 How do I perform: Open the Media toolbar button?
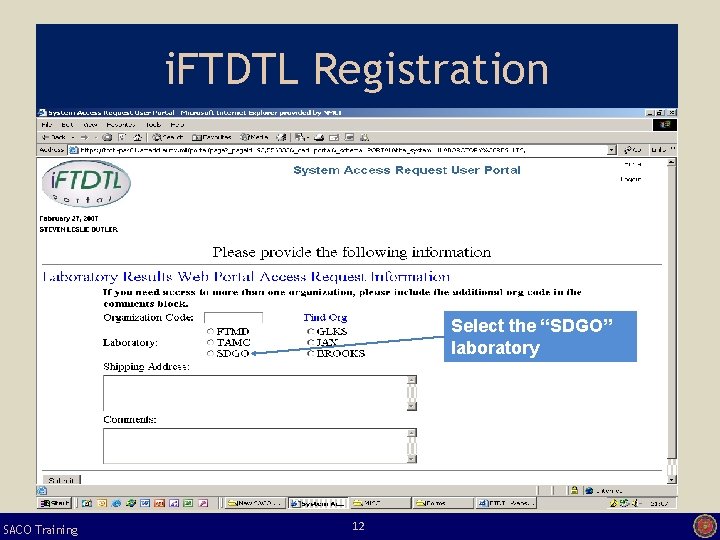[x=254, y=137]
